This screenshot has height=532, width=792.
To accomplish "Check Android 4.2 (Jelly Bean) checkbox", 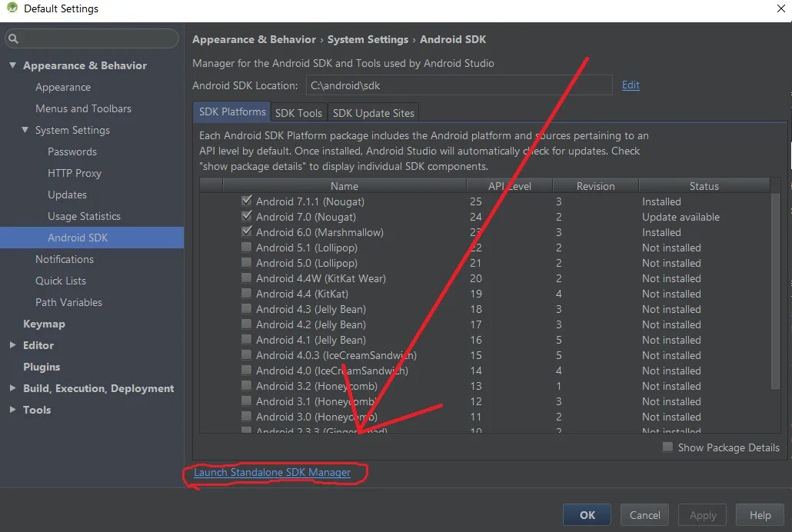I will (x=247, y=324).
